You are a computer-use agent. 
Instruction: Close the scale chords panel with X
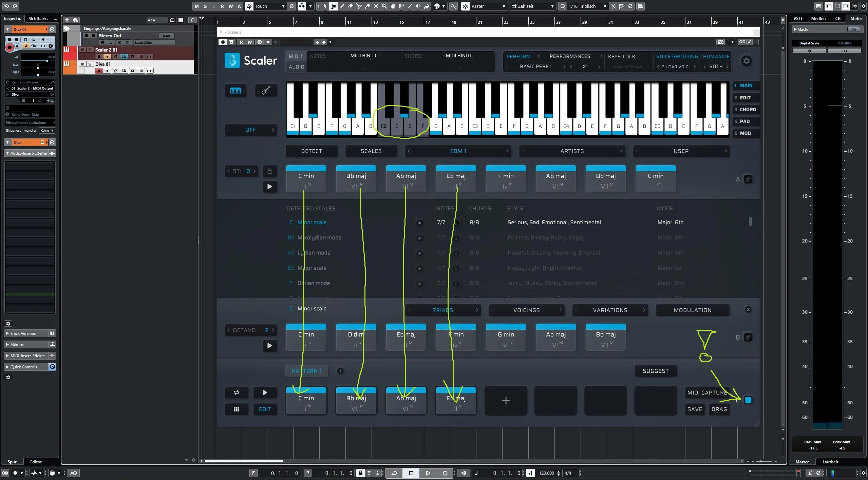pos(748,310)
